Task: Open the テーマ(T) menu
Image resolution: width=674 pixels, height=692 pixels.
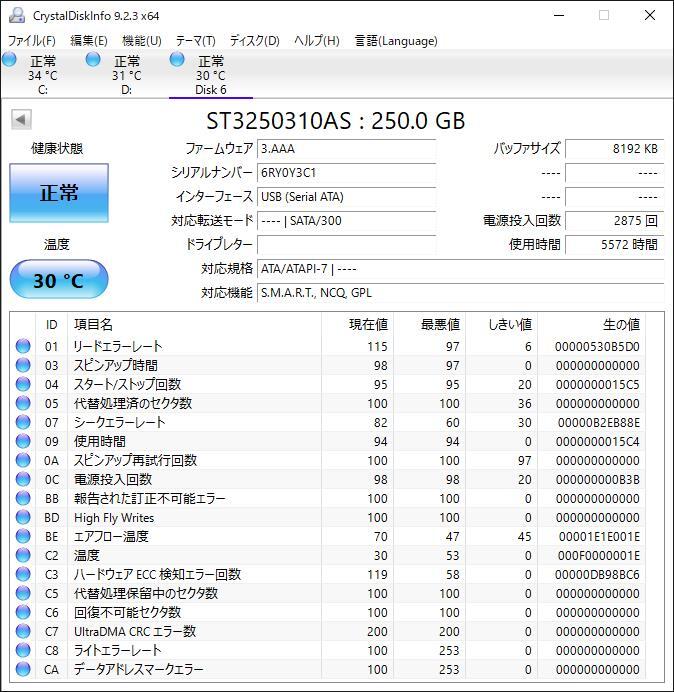Action: [x=195, y=41]
